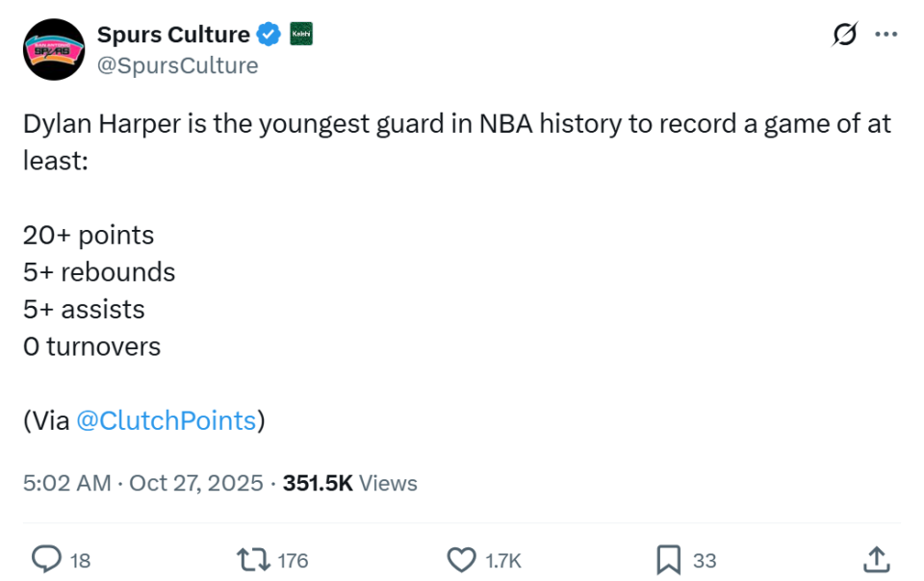Click the 5:02 AM Oct 27, 2025 timestamp

[x=142, y=483]
